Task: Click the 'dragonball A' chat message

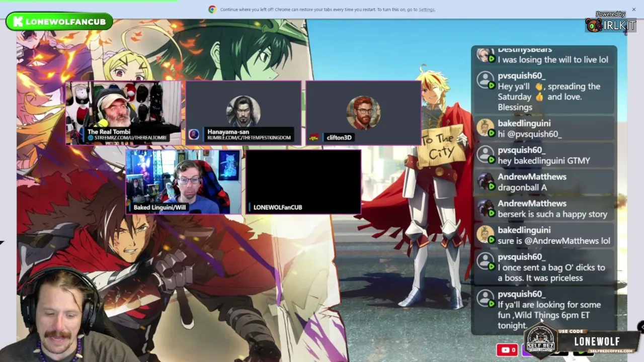Action: (522, 188)
